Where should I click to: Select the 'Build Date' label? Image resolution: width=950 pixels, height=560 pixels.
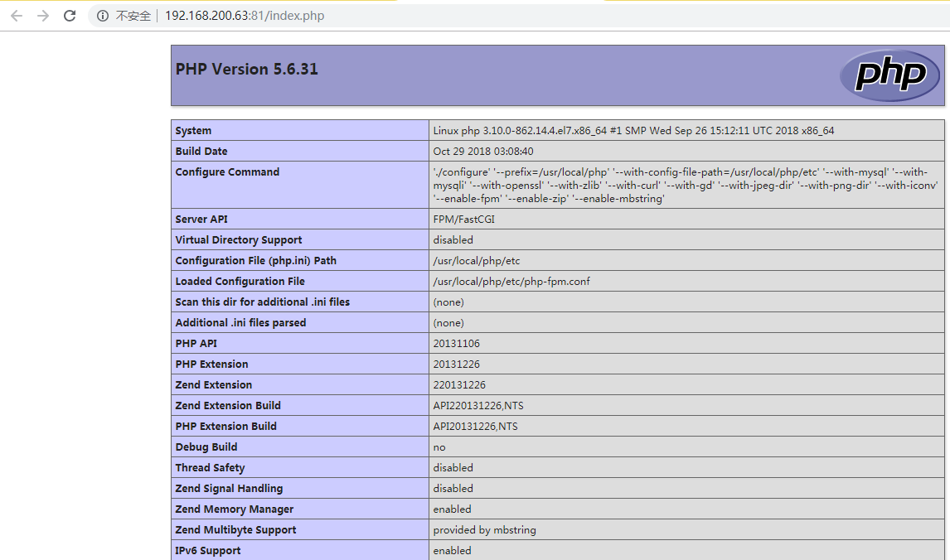[201, 151]
